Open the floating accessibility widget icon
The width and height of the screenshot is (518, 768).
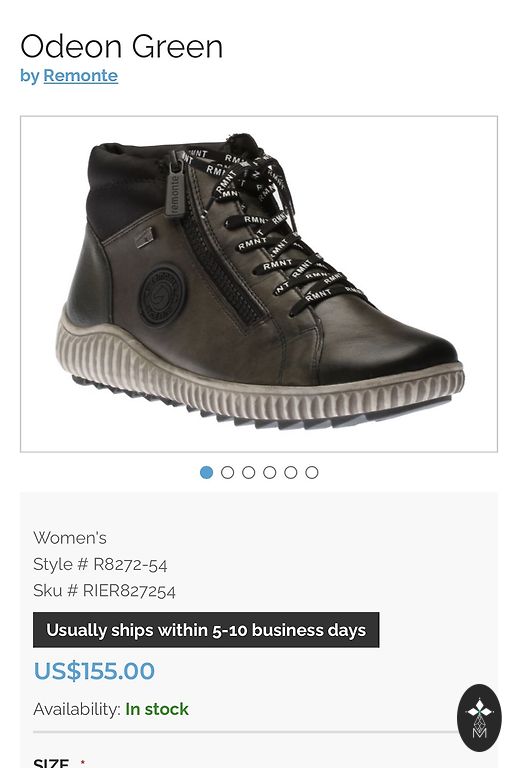479,718
